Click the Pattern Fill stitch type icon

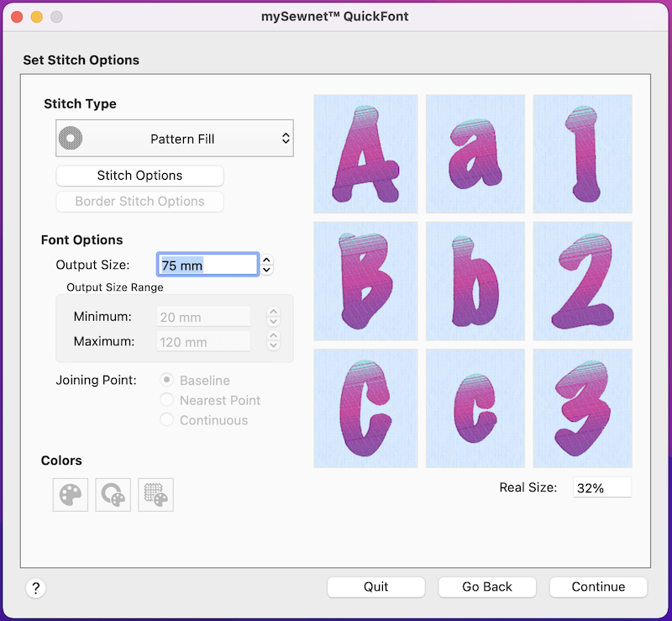(x=71, y=138)
